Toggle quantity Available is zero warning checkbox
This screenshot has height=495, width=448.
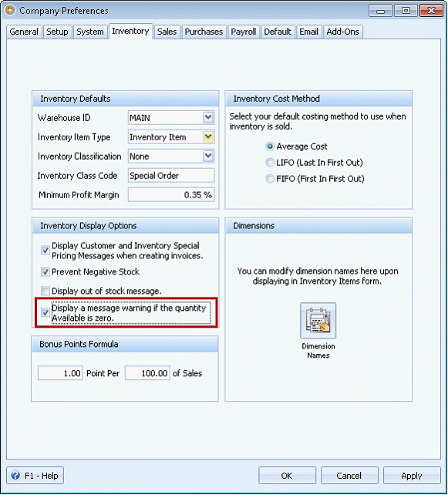45,312
